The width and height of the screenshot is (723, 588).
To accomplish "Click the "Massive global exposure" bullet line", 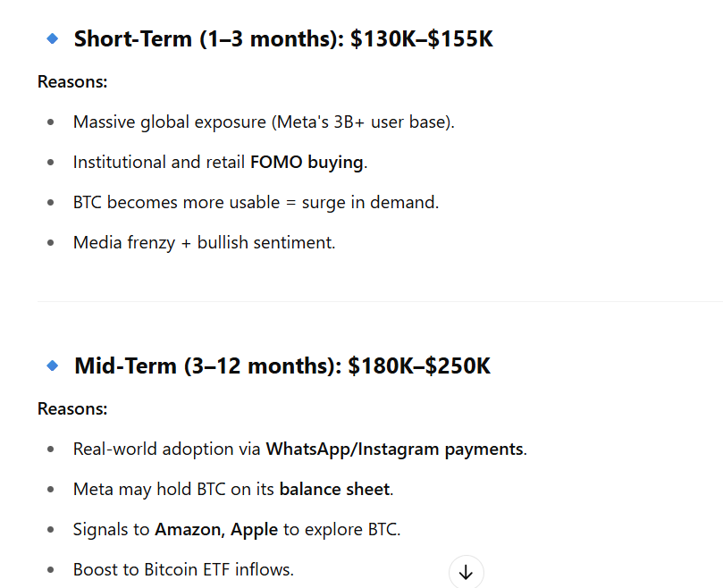I will (x=264, y=122).
